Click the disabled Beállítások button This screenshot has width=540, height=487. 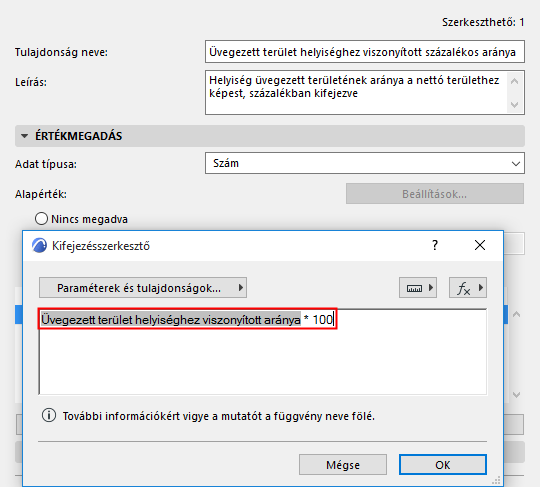point(435,194)
